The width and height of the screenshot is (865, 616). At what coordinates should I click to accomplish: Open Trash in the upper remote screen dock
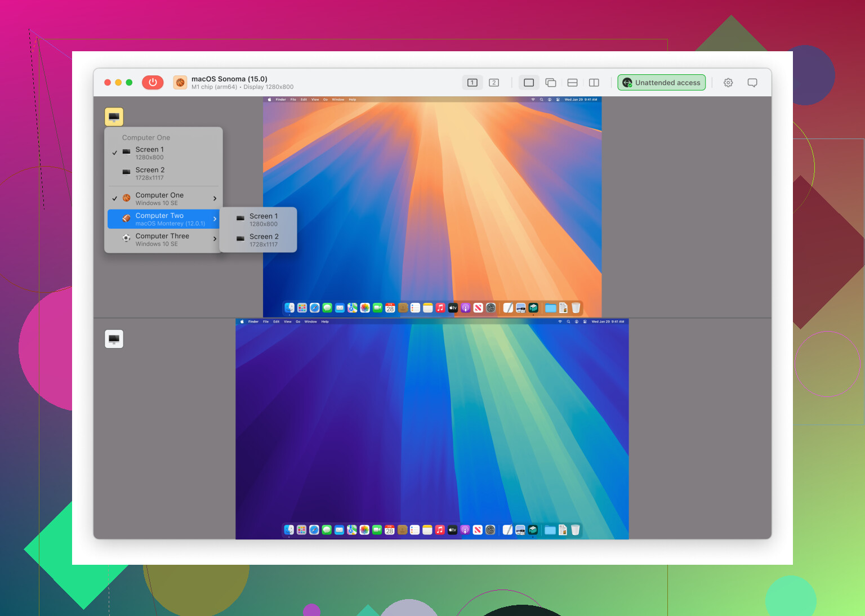[x=576, y=307]
